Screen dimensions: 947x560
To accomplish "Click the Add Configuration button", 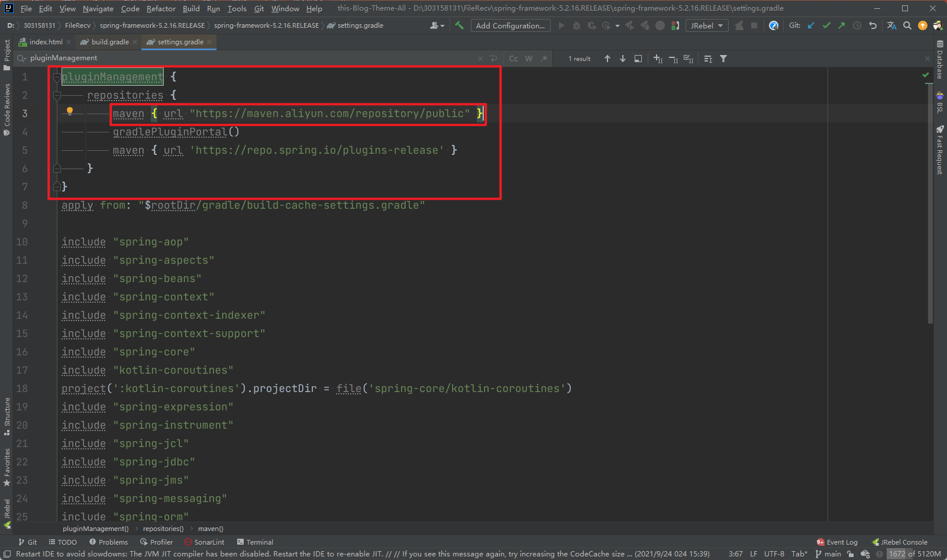I will 510,25.
